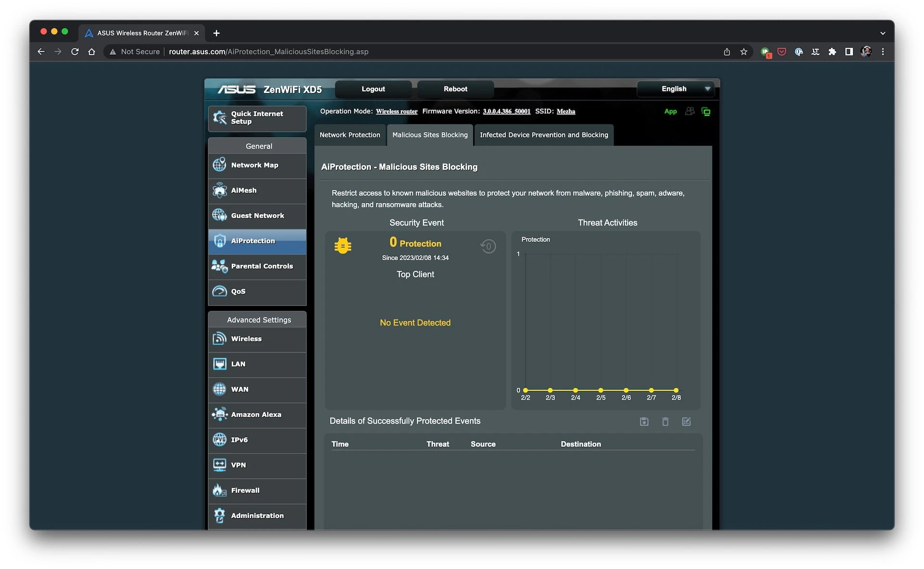Save the protected events log
924x569 pixels.
coord(644,421)
